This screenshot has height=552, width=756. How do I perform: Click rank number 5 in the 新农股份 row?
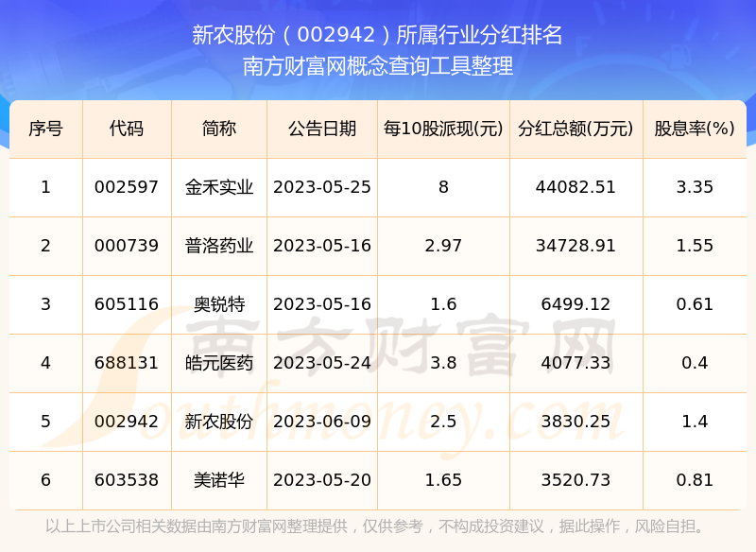(45, 422)
